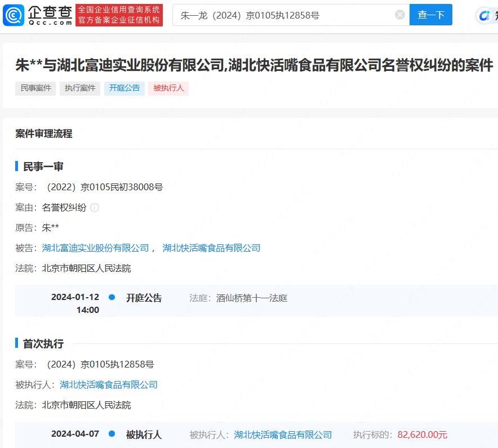This screenshot has width=498, height=448.
Task: Open the AI assistant icon at top right
Action: (484, 15)
